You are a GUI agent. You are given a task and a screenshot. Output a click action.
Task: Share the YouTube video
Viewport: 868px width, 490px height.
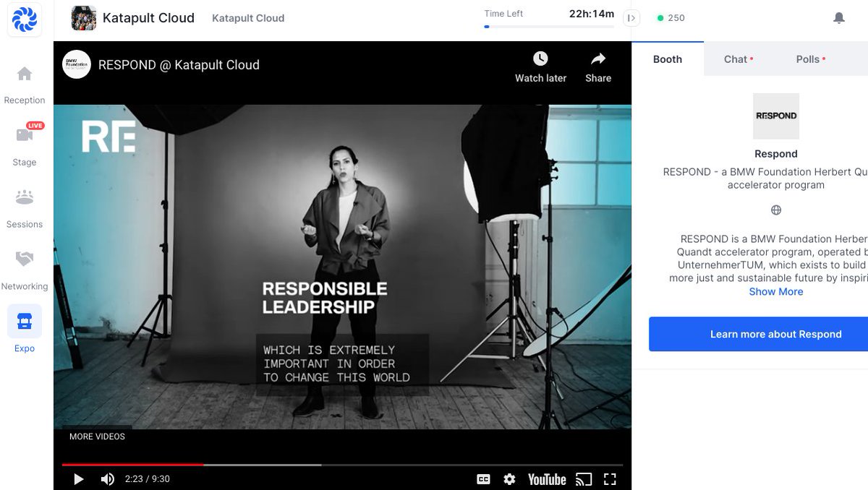click(598, 67)
